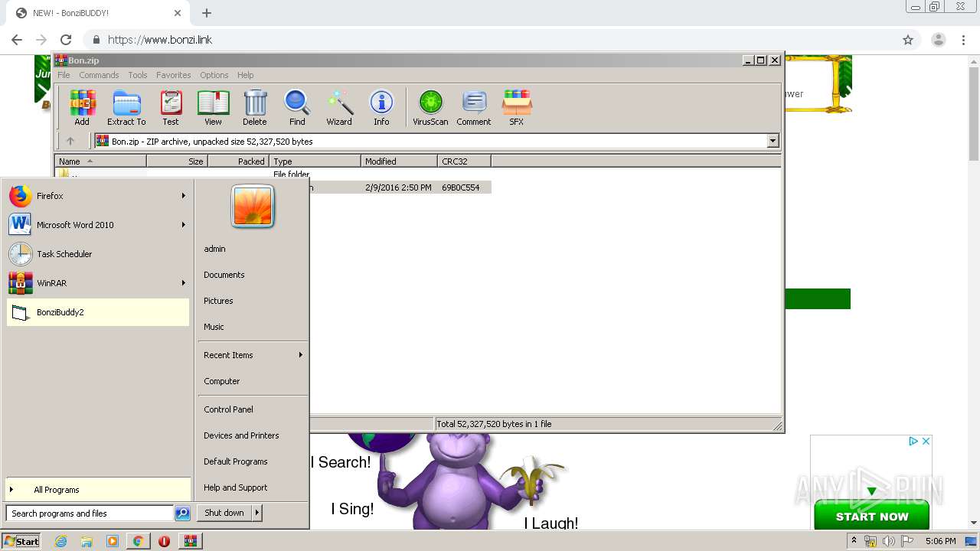
Task: Open Opera browser taskbar icon
Action: 164,541
